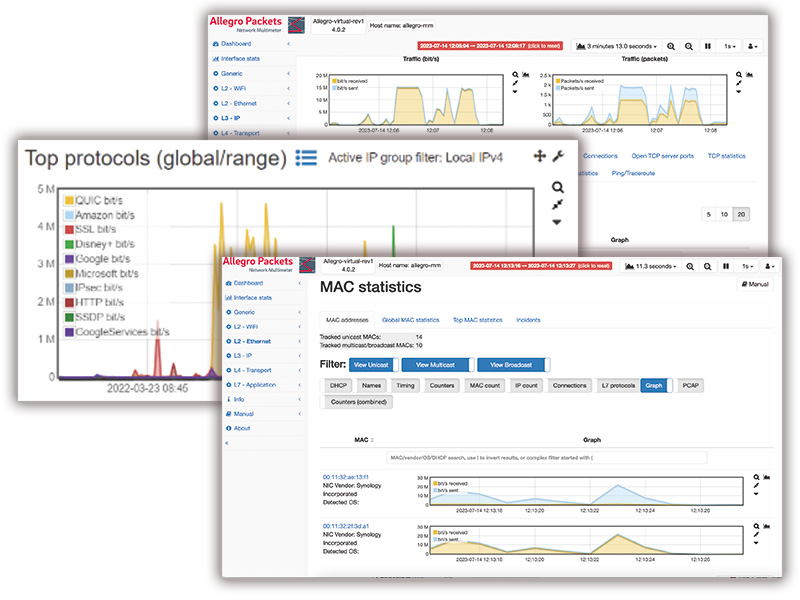The image size is (800, 600).
Task: Open the Top MAC statistics tab
Action: click(477, 319)
